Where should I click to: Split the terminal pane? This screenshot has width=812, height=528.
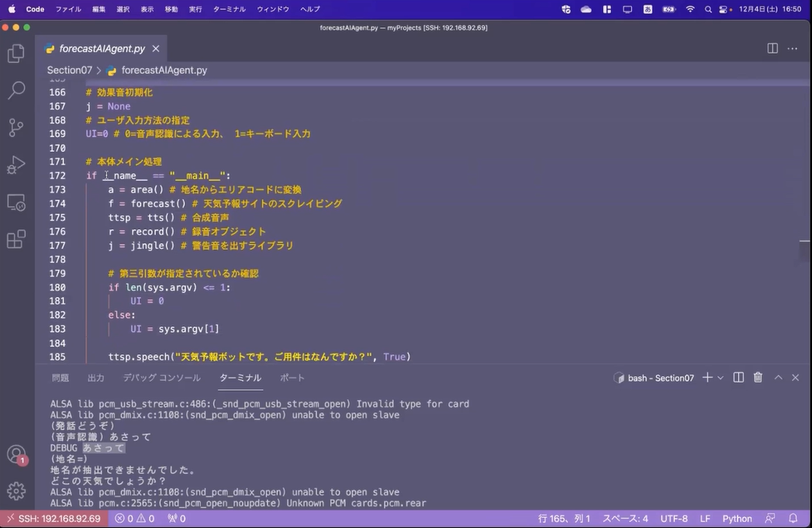click(738, 378)
